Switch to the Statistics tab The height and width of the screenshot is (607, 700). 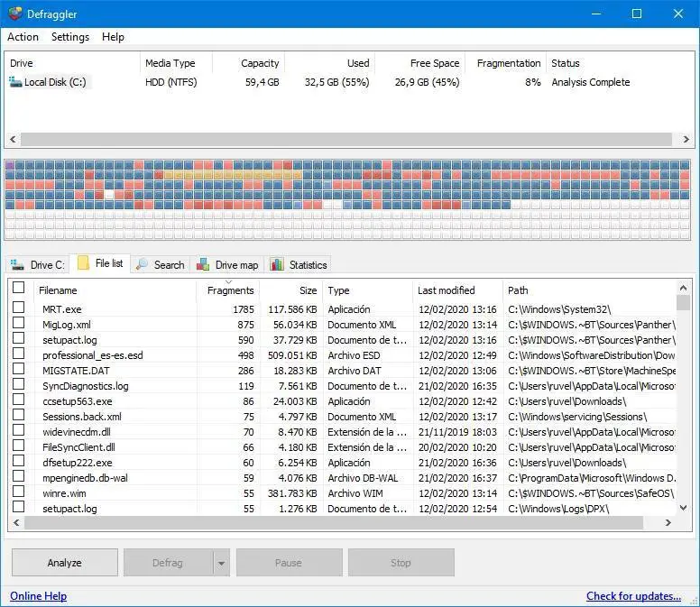point(299,264)
